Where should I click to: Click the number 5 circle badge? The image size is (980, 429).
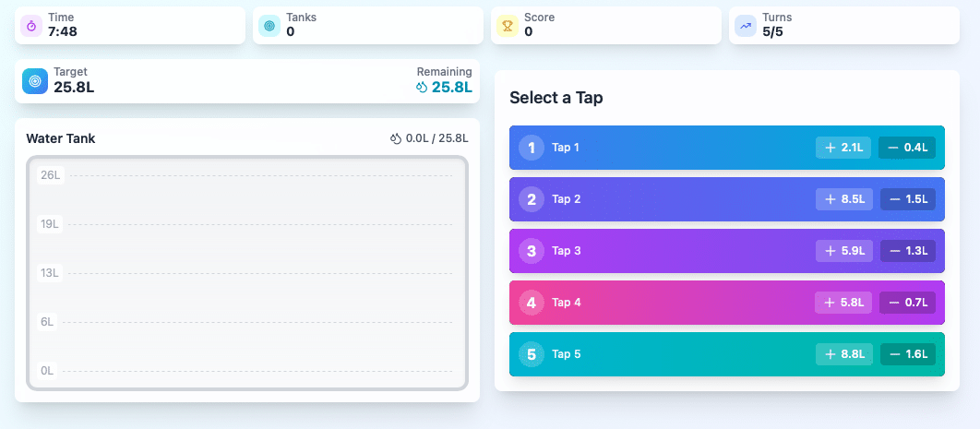tap(532, 354)
